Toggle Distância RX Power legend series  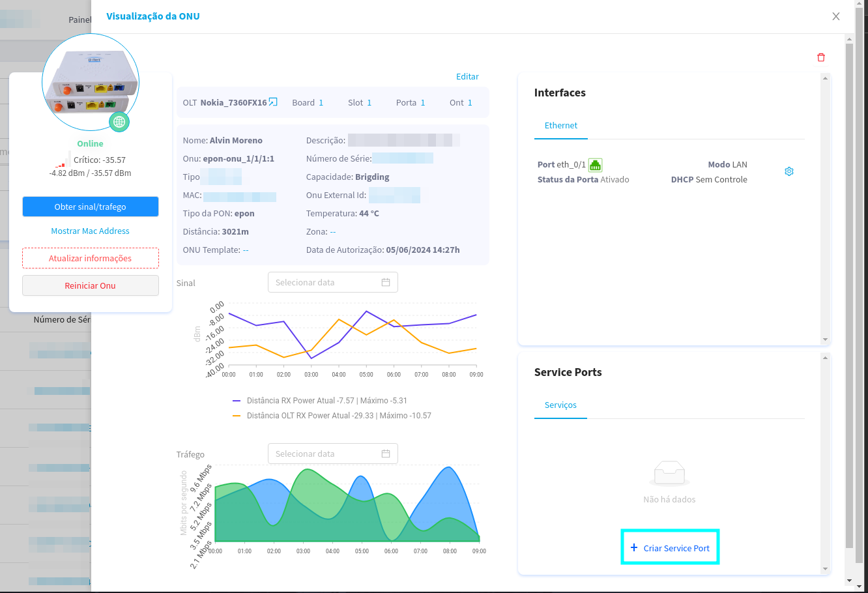coord(326,401)
